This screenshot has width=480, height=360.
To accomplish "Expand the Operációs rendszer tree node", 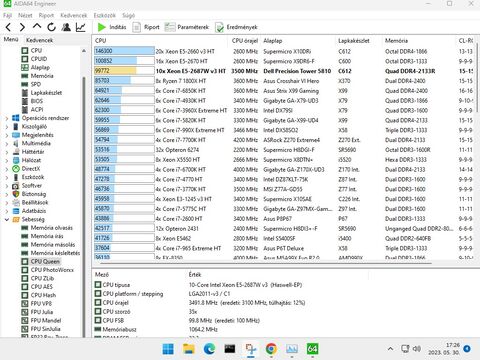I will tap(7, 118).
